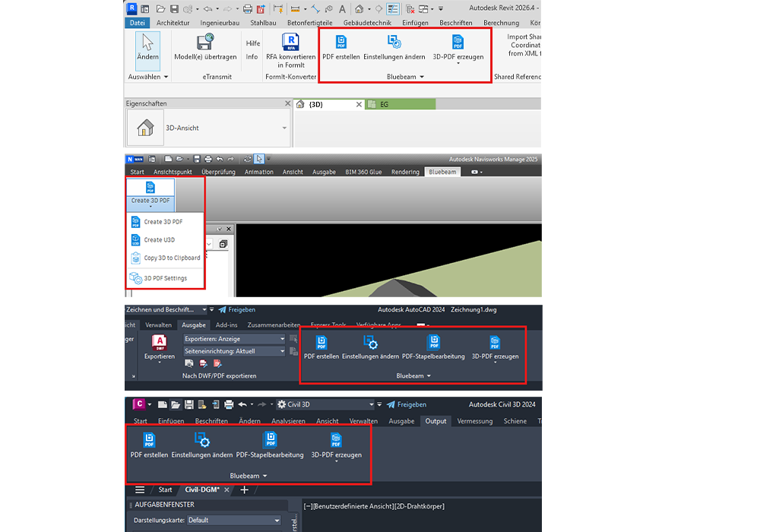Viewport: 760px width, 532px height.
Task: Click [Benutzerdefinierte Ansicht] viewport control
Action: coord(355,506)
